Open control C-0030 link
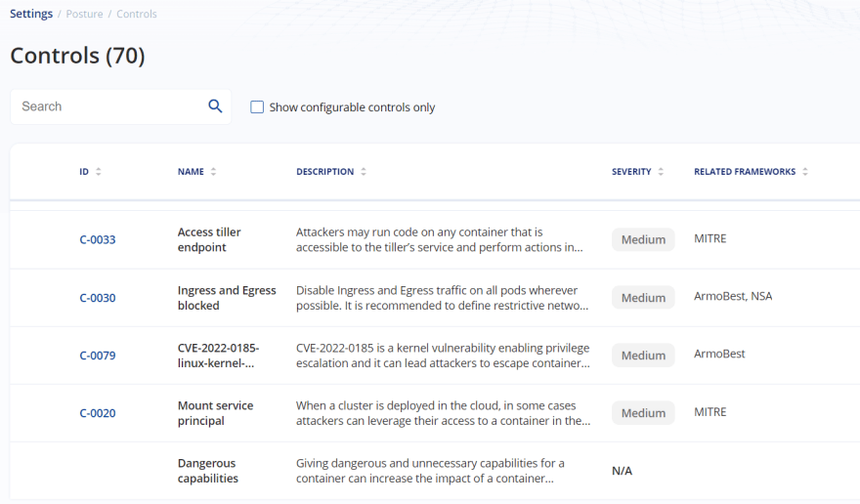The image size is (860, 504). [98, 298]
